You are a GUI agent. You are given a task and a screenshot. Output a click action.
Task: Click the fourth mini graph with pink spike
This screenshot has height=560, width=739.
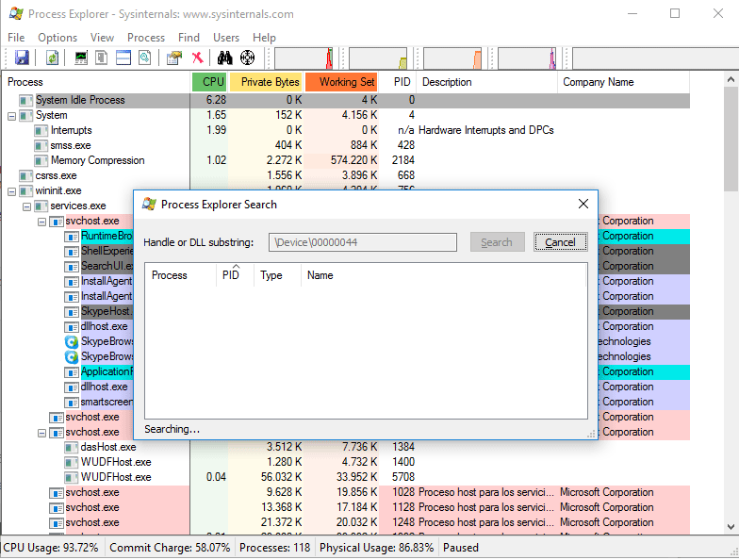(527, 58)
